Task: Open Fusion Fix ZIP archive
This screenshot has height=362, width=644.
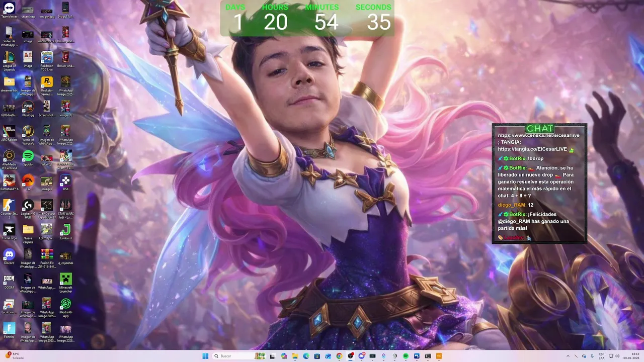Action: (x=47, y=258)
